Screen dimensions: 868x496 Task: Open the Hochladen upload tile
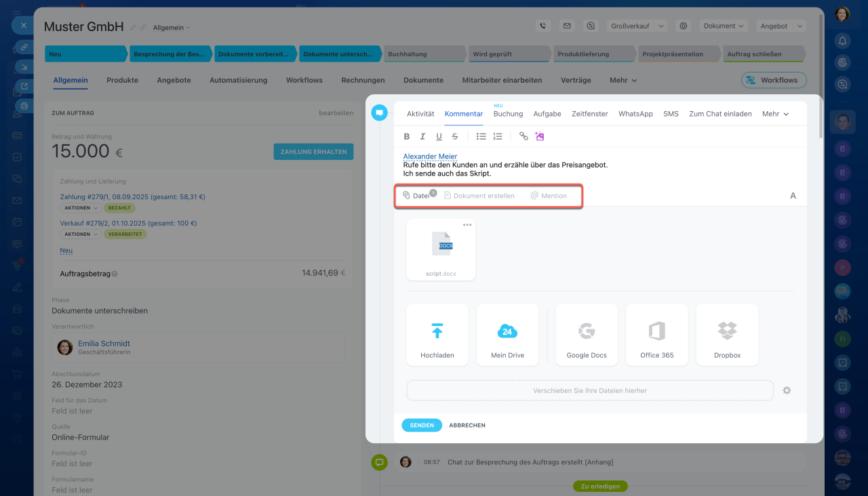(437, 335)
